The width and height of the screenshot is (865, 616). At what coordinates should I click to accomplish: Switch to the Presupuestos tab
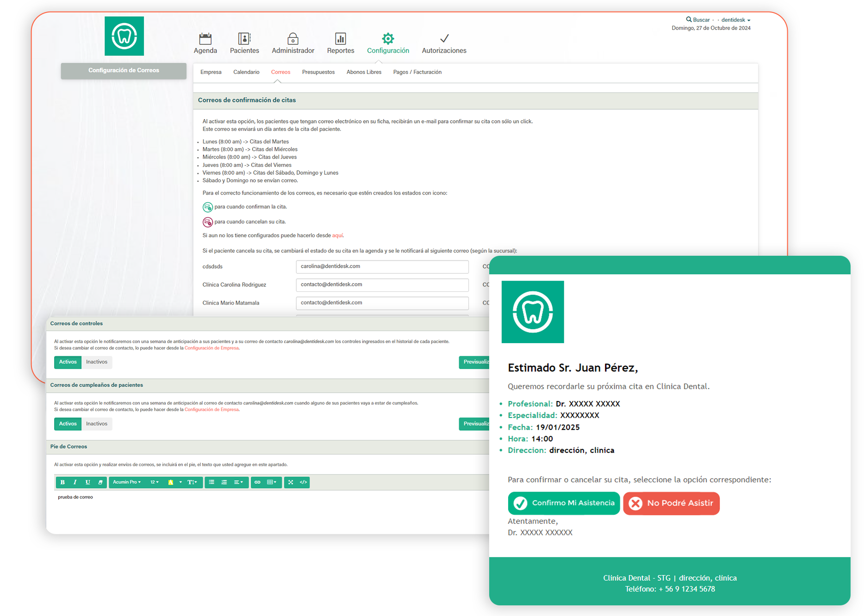318,72
